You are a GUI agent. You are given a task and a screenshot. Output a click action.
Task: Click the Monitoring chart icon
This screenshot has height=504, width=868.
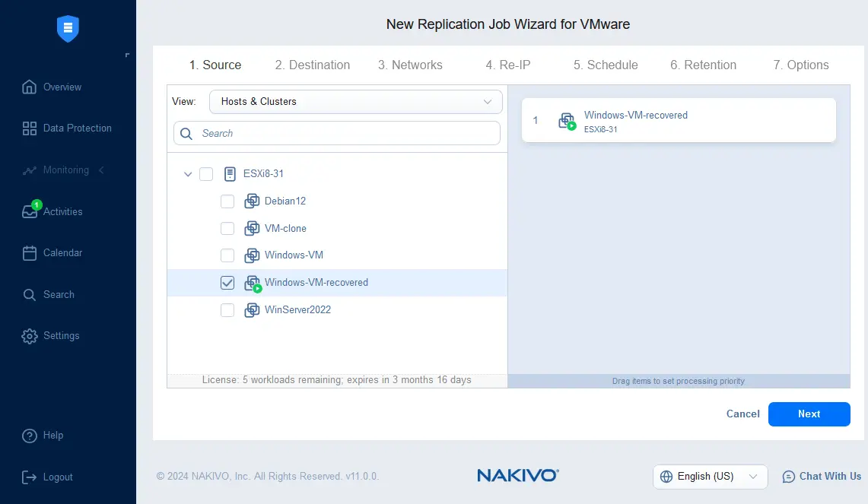(x=30, y=170)
